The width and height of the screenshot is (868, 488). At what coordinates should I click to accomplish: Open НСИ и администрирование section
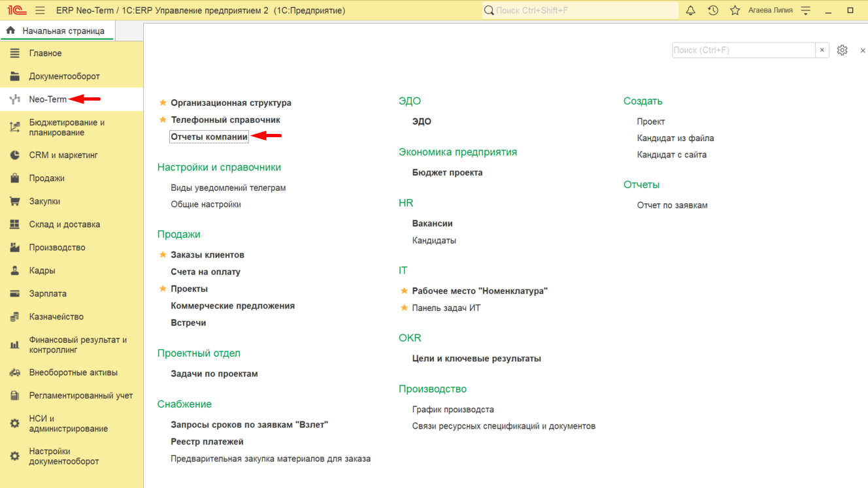point(71,424)
